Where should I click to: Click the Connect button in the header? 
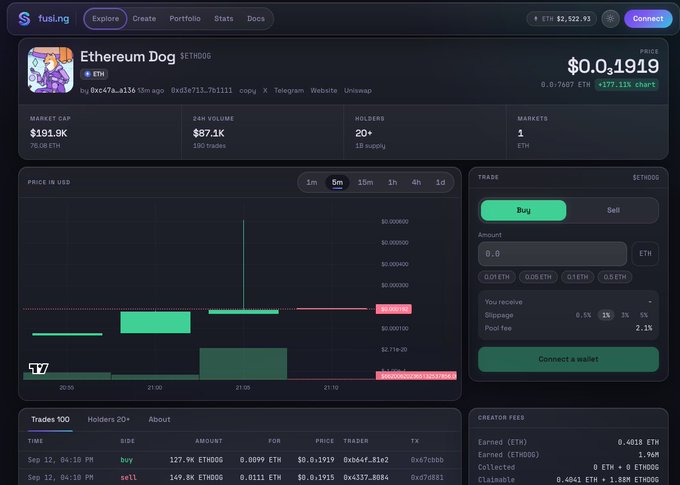[648, 19]
